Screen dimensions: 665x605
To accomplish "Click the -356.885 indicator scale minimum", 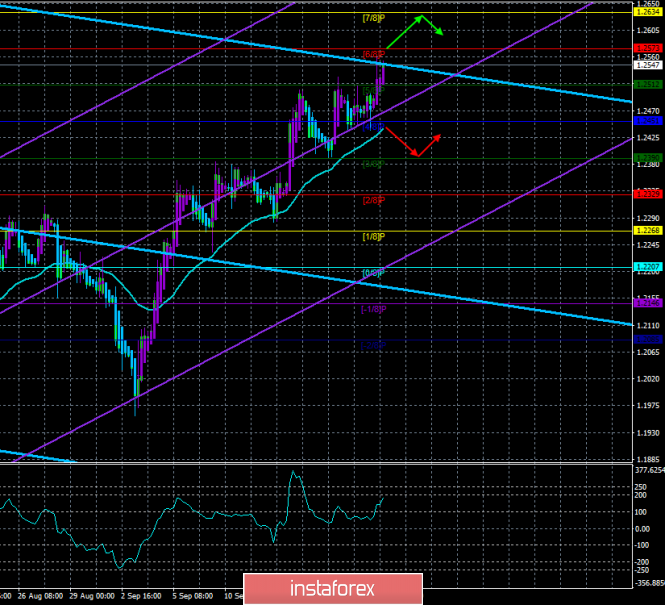I will click(649, 583).
